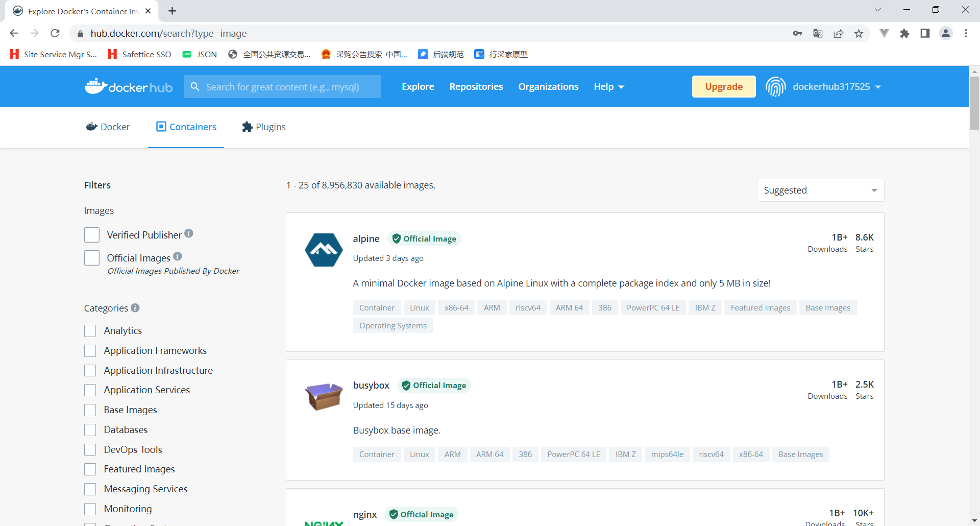
Task: Click the page vertical scrollbar
Action: click(x=974, y=104)
